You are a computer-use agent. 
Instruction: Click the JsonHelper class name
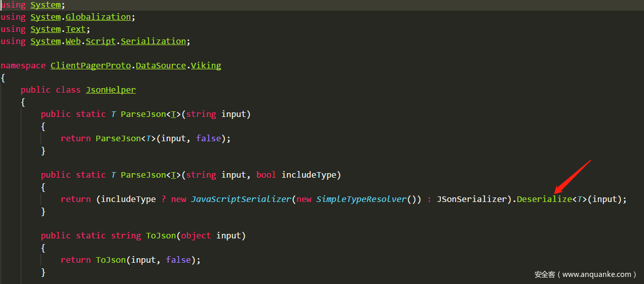(110, 90)
